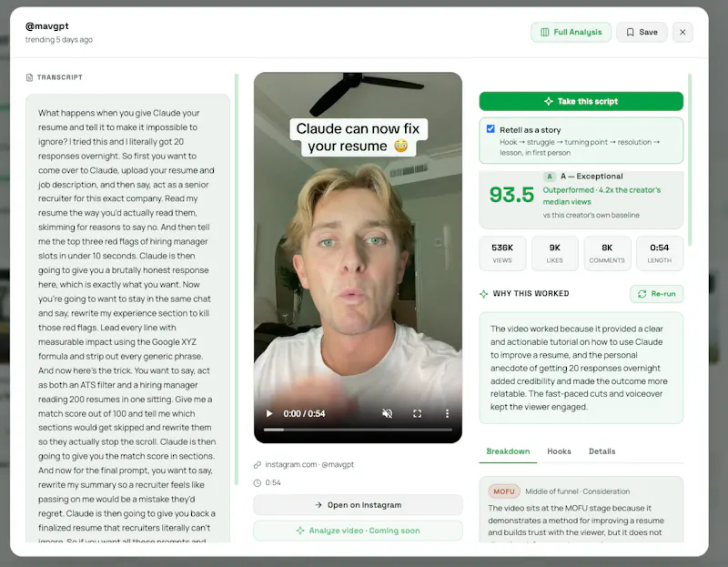This screenshot has height=567, width=728.
Task: Click the 'vs this creator's own baseline' text
Action: point(591,215)
